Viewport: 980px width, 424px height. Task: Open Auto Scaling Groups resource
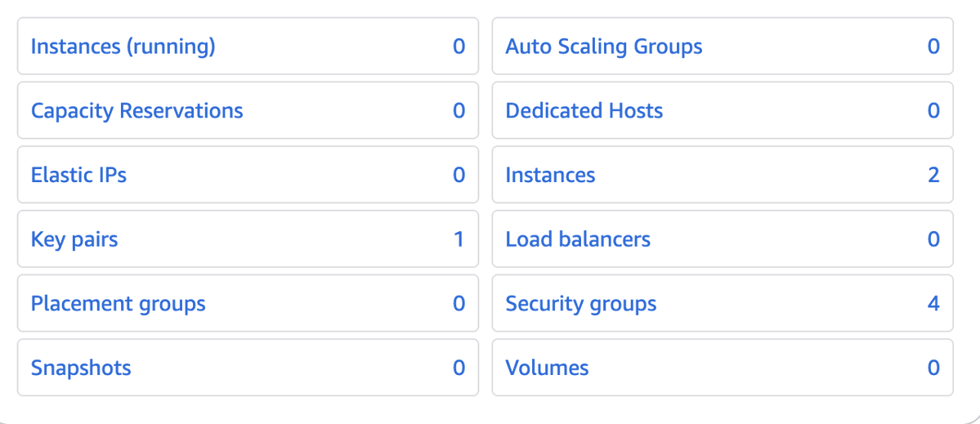point(604,47)
